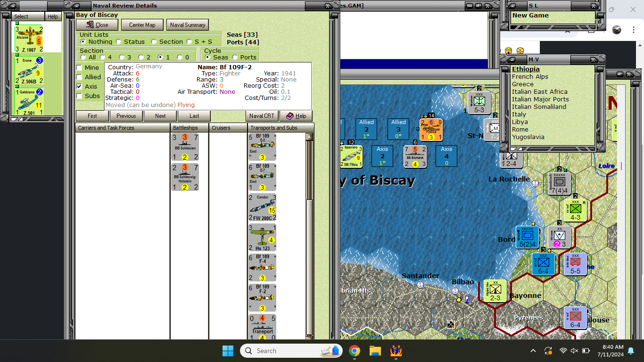Select 2-3 infantry counter near Bayonne

point(495,291)
